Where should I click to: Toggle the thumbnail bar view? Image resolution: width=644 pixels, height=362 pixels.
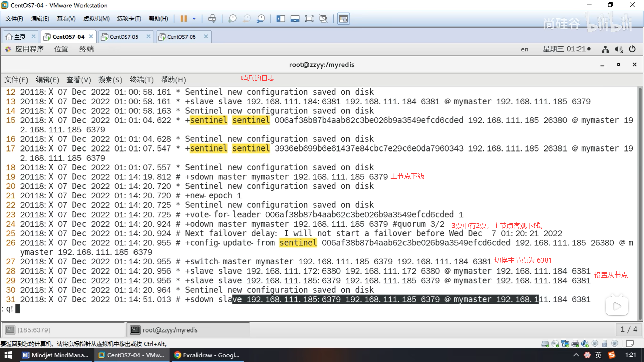(x=295, y=19)
